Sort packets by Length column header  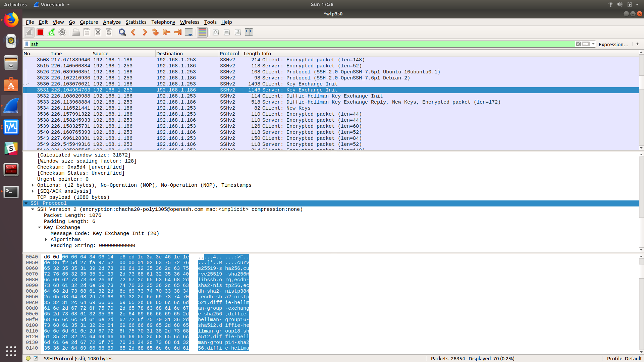(252, 53)
